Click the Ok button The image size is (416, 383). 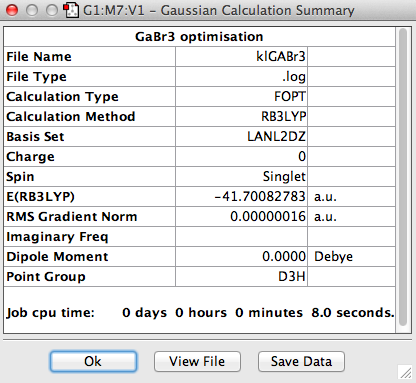click(x=93, y=361)
